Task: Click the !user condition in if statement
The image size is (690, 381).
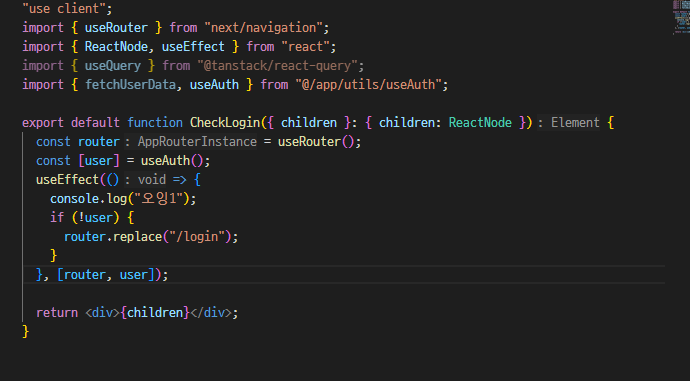Action: tap(95, 217)
